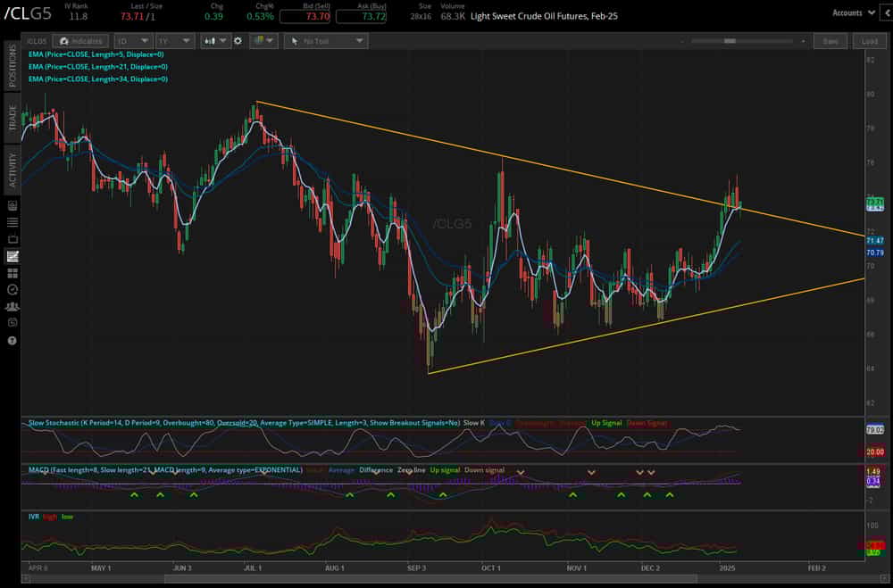Click the Save chart button
893x588 pixels.
[x=830, y=41]
